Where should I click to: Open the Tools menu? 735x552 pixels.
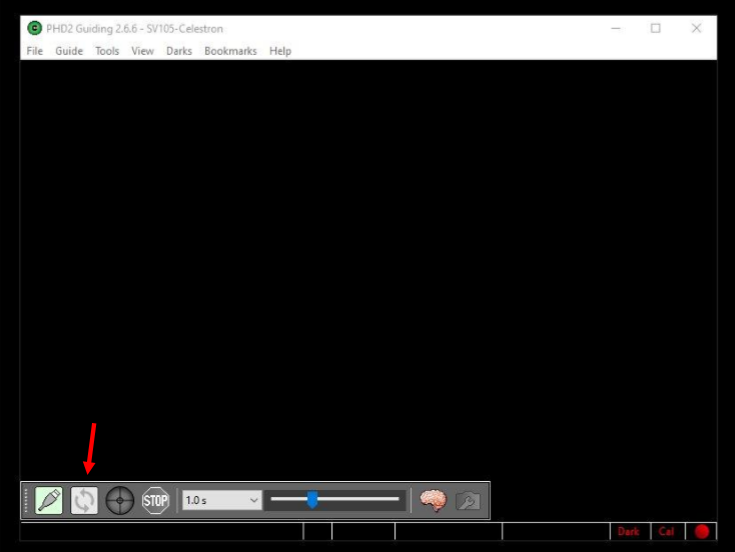(x=107, y=51)
